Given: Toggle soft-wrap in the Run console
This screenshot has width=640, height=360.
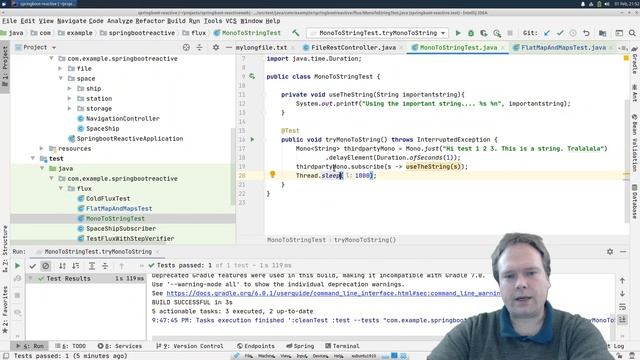Looking at the screenshot, I should (622, 307).
